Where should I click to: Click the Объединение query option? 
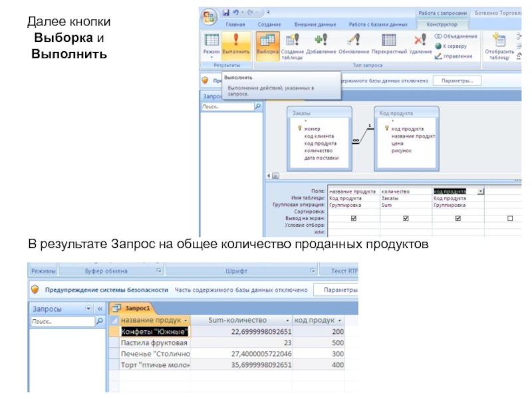coord(456,37)
